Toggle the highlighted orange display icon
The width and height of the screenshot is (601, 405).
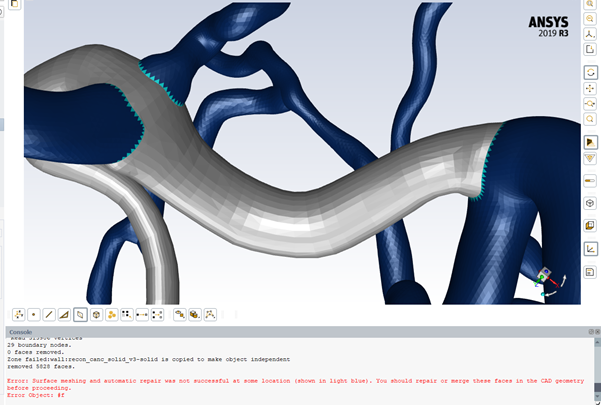590,142
